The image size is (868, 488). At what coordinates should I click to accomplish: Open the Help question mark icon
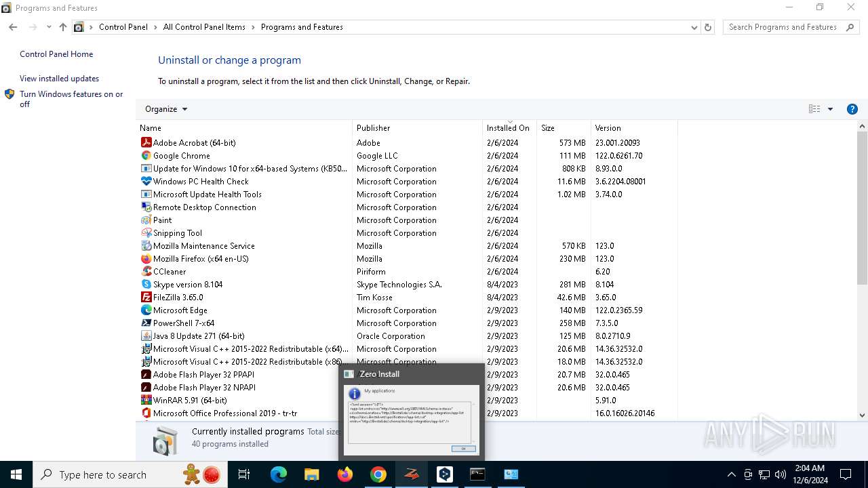[852, 109]
